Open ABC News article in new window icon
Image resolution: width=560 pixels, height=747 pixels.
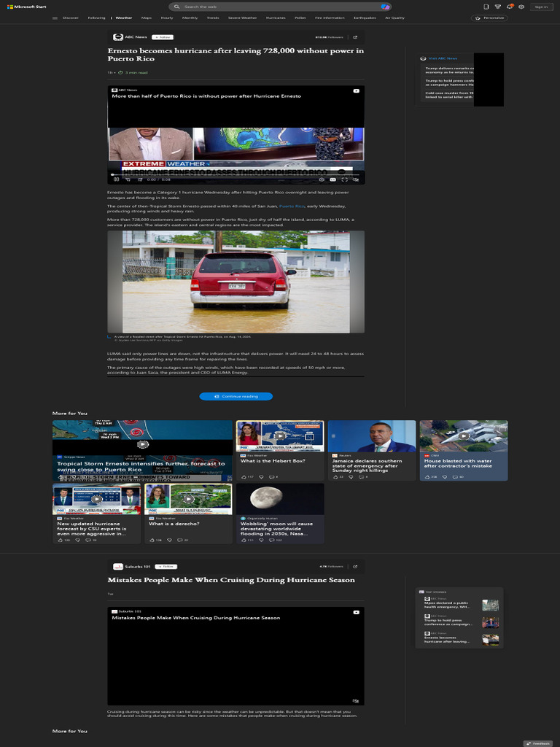pos(355,37)
